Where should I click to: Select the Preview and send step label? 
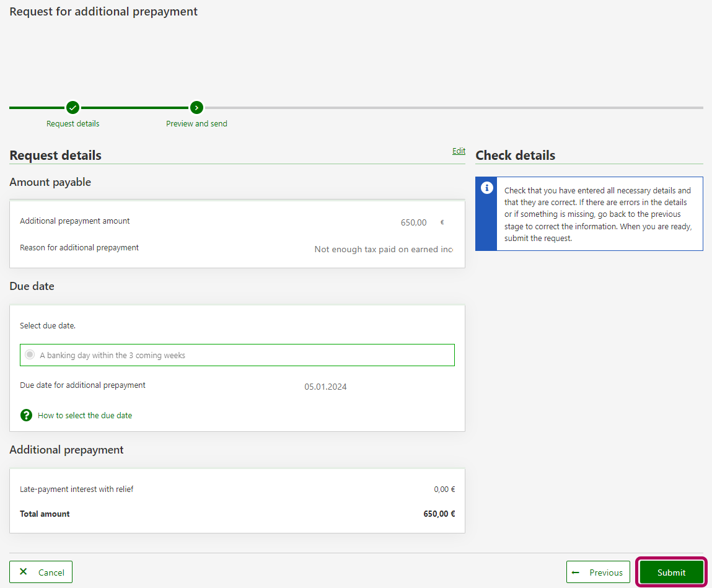[196, 124]
